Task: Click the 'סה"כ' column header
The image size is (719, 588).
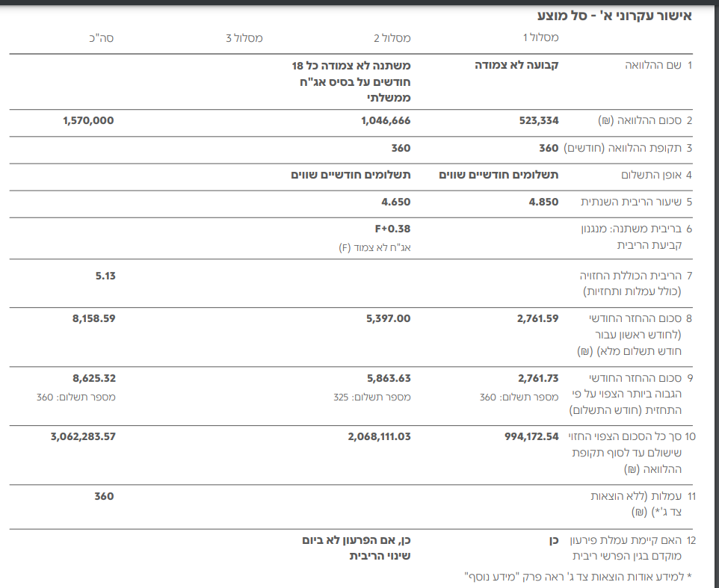Action: click(x=102, y=38)
